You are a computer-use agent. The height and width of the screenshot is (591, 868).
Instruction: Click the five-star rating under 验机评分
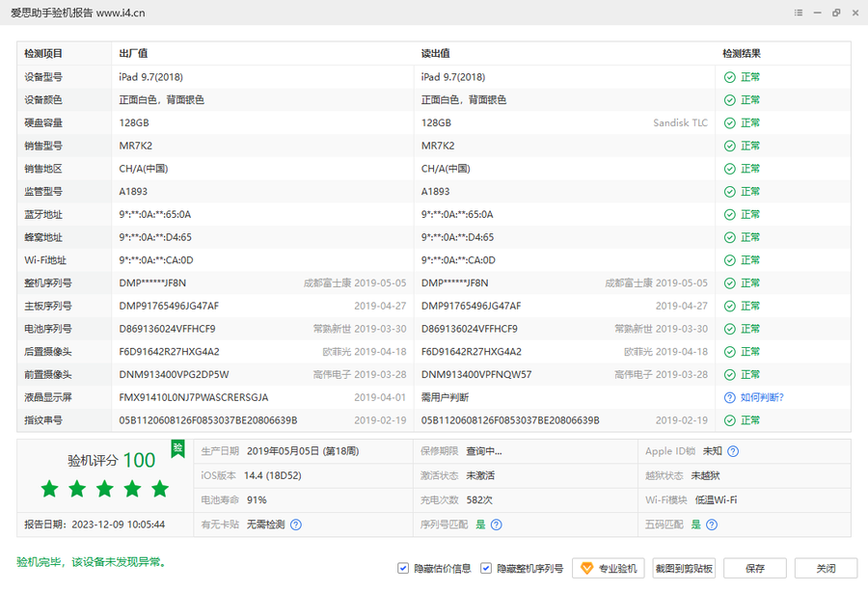(x=105, y=490)
